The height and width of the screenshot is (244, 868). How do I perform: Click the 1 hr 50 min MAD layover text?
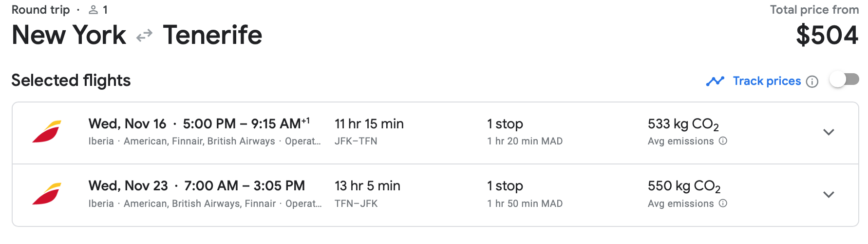coord(525,203)
